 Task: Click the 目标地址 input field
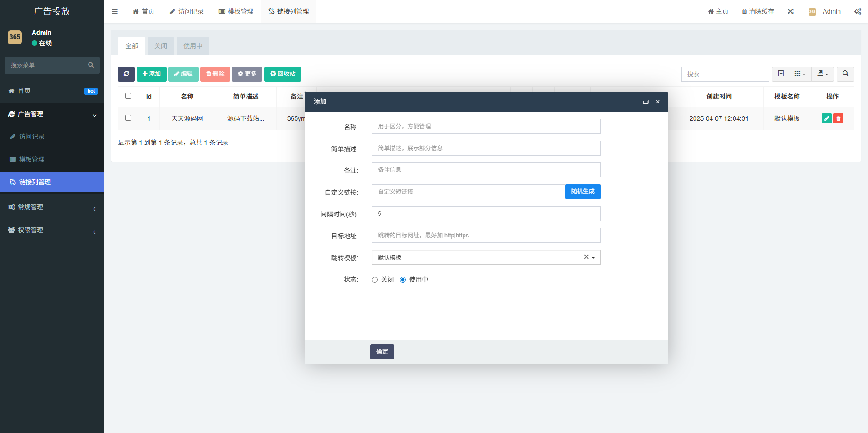[486, 236]
